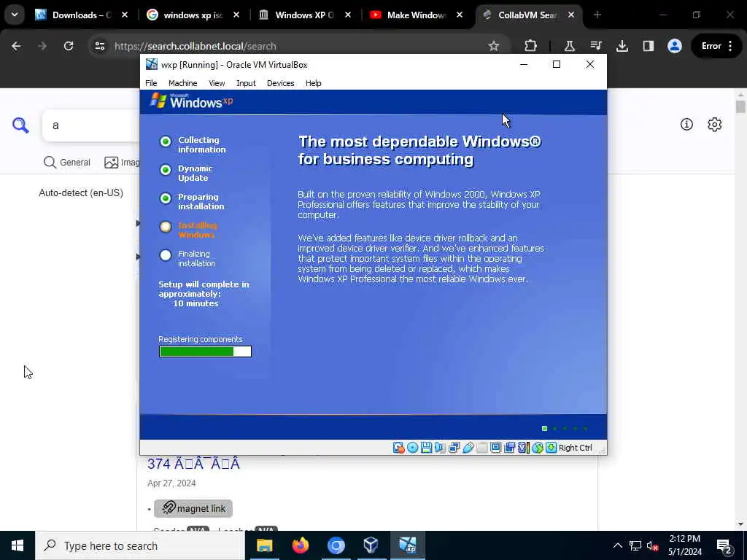The width and height of the screenshot is (747, 560).
Task: Switch to the Make Windows YouTube tab
Action: pyautogui.click(x=416, y=15)
